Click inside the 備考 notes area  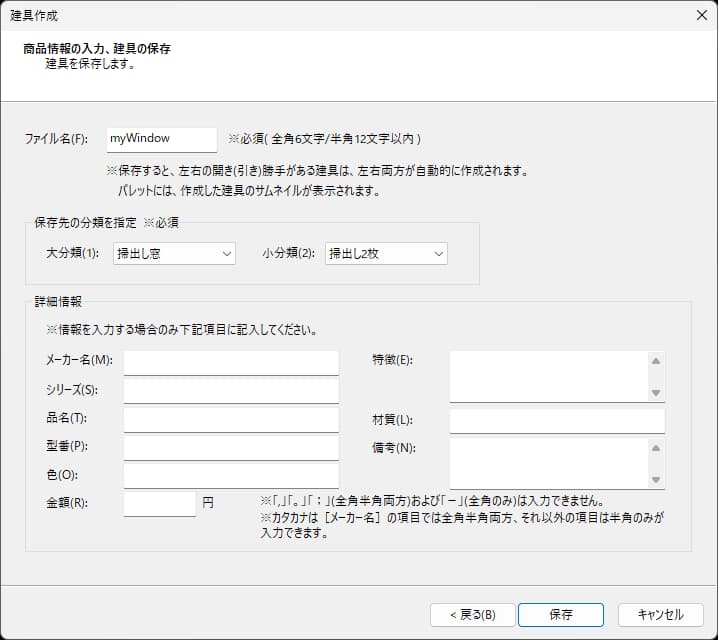549,463
